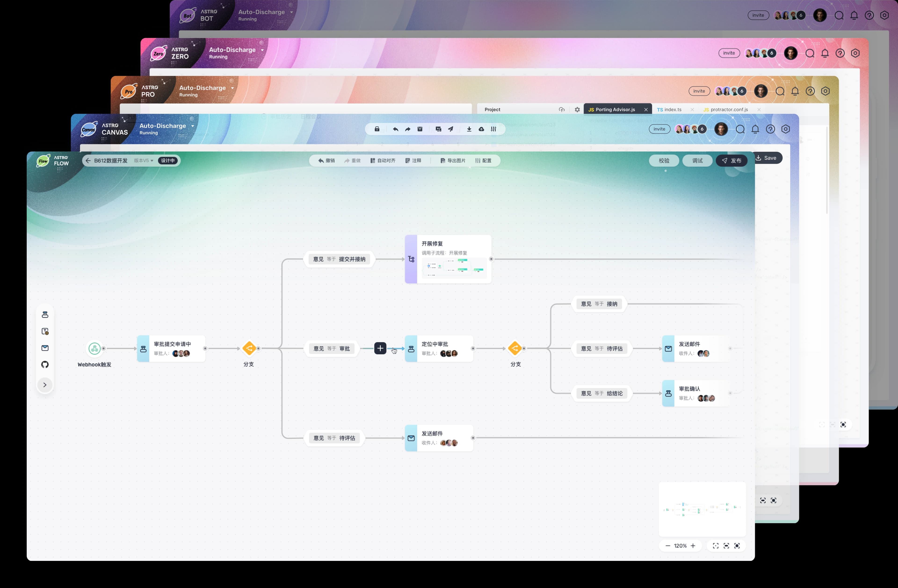Select the 审批提交申请中 node
The height and width of the screenshot is (588, 898).
[171, 348]
